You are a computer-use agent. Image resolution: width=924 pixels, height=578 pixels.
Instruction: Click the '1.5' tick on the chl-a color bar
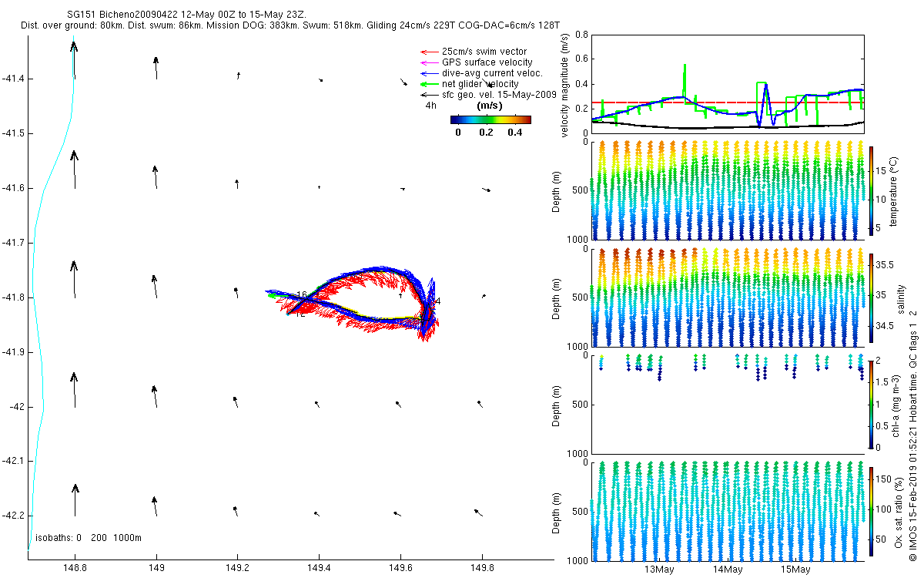(x=883, y=382)
